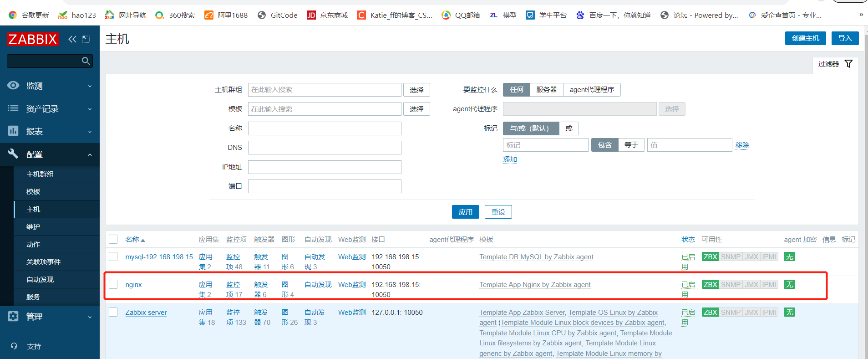The width and height of the screenshot is (868, 359).
Task: Click the filter funnel icon
Action: pos(848,64)
